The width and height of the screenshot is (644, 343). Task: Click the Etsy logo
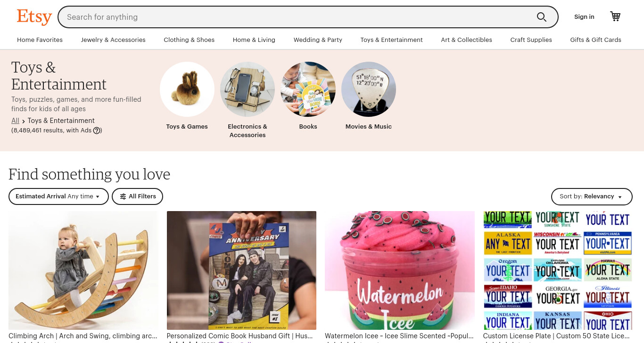click(x=34, y=17)
